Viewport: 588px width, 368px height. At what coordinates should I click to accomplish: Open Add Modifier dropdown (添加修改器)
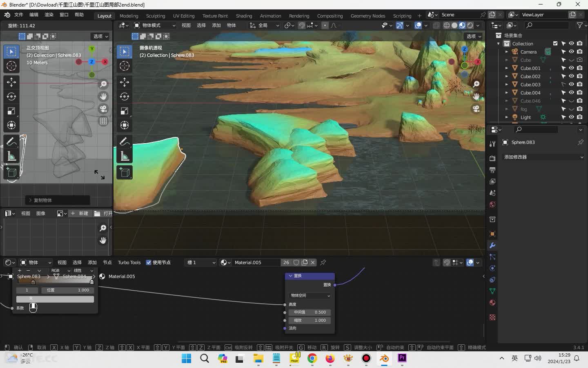pos(543,157)
